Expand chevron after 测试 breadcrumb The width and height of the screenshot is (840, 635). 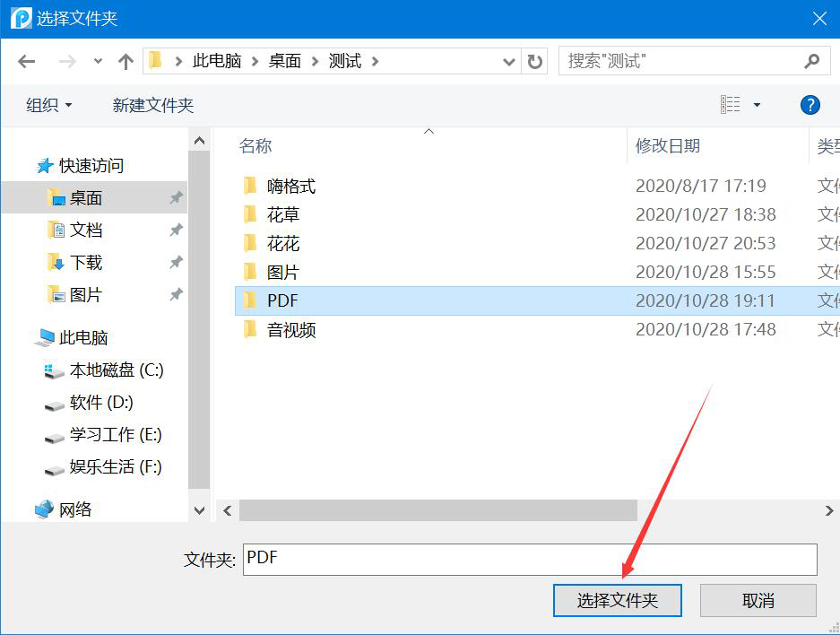375,62
